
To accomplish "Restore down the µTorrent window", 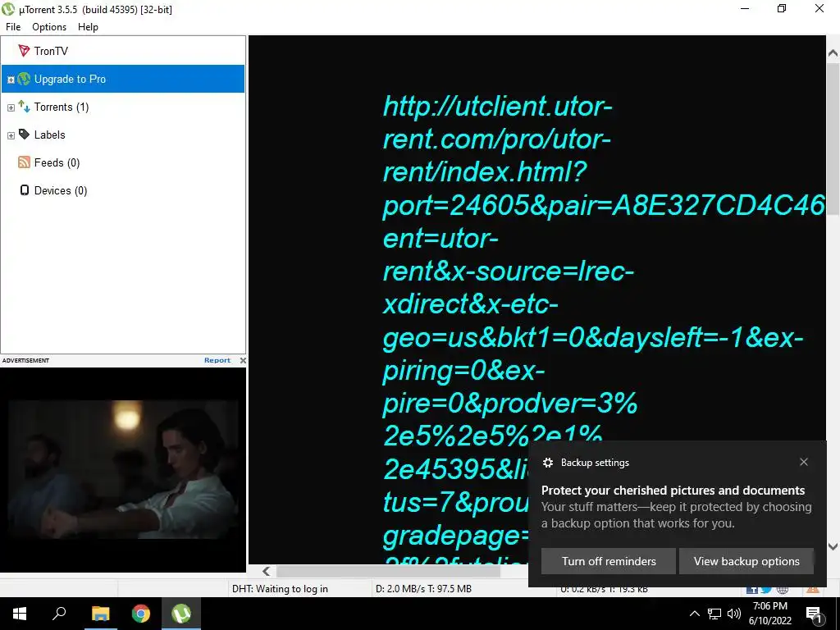I will pyautogui.click(x=782, y=8).
